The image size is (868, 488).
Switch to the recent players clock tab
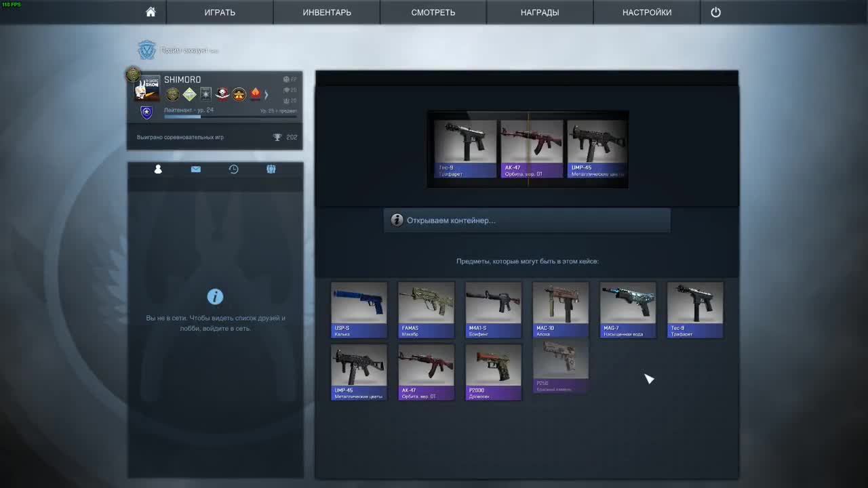pos(233,169)
